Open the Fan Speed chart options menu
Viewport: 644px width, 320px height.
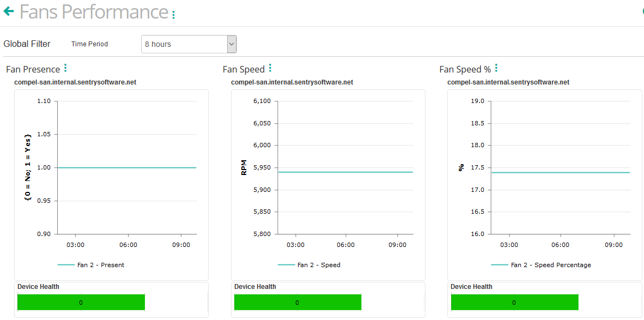coord(270,69)
